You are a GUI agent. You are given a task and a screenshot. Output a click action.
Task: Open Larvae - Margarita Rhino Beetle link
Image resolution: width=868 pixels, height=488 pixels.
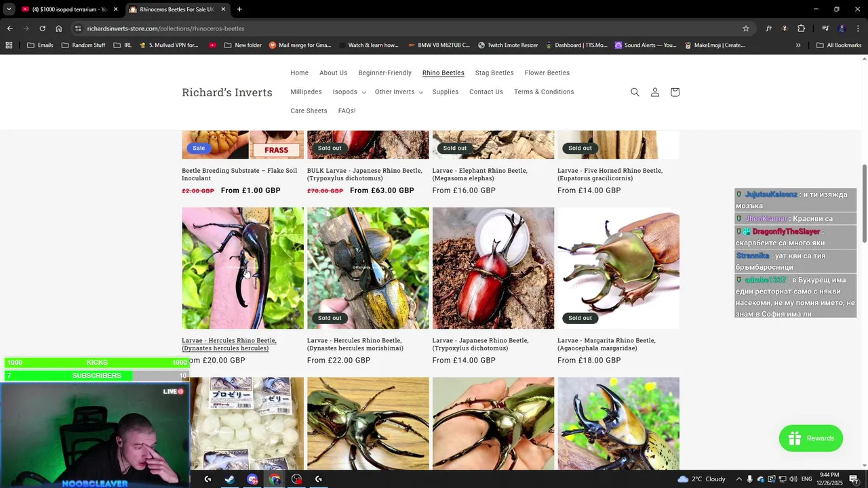click(x=606, y=344)
